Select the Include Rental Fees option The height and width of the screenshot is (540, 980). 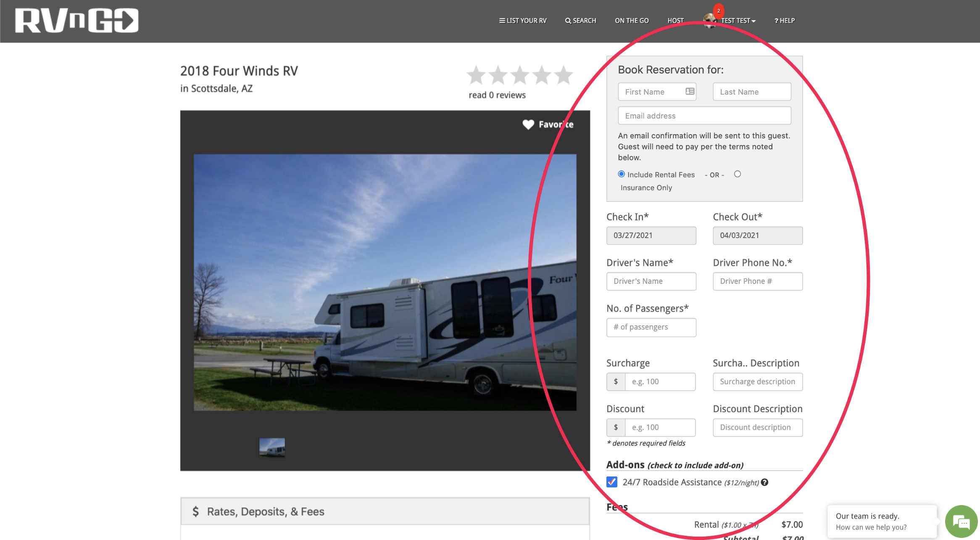tap(621, 174)
